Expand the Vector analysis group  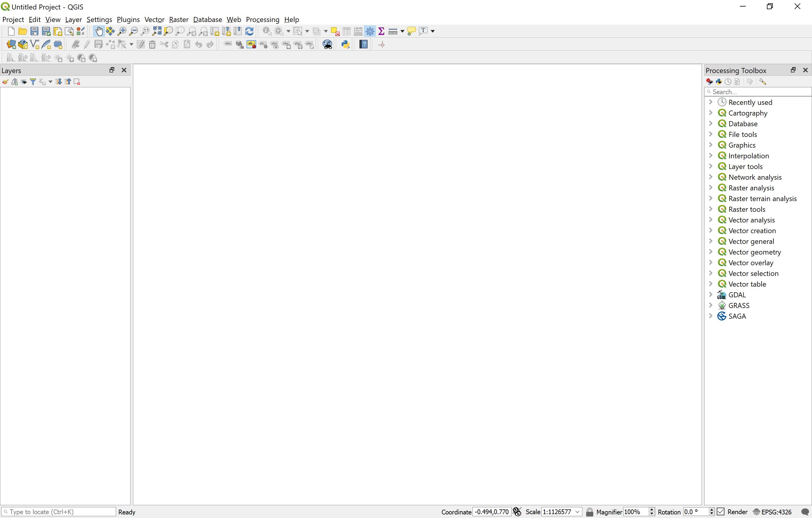click(711, 219)
